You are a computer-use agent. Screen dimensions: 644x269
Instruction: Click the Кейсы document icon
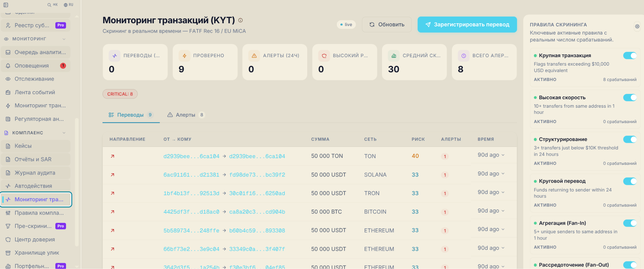pyautogui.click(x=8, y=146)
